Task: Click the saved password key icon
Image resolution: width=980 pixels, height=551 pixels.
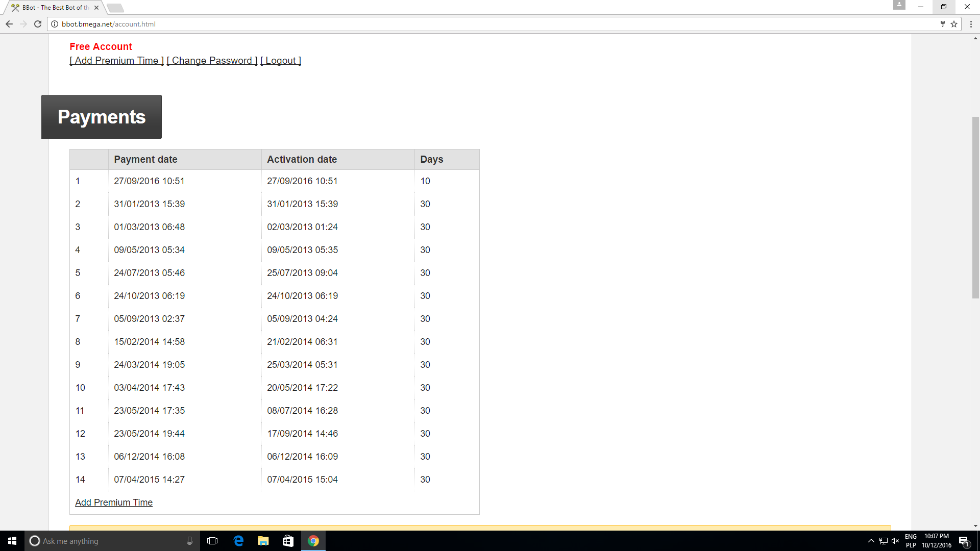Action: [942, 24]
